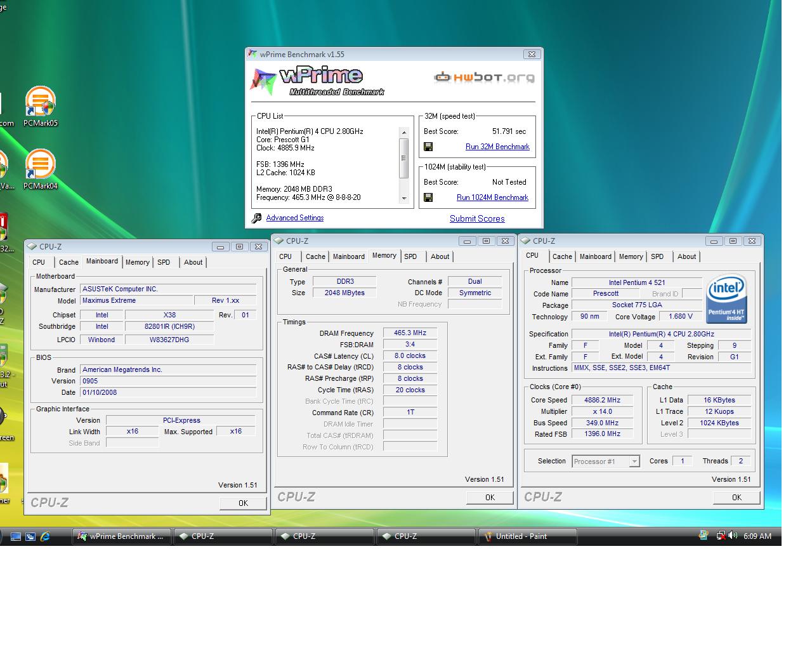Click the Best Score 51.791 sec text
The image size is (812, 650).
pyautogui.click(x=509, y=131)
